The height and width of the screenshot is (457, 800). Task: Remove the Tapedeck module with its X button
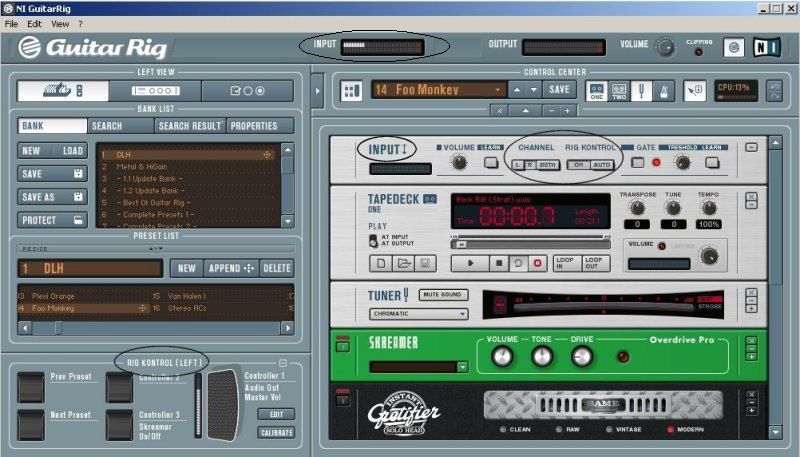click(x=751, y=196)
